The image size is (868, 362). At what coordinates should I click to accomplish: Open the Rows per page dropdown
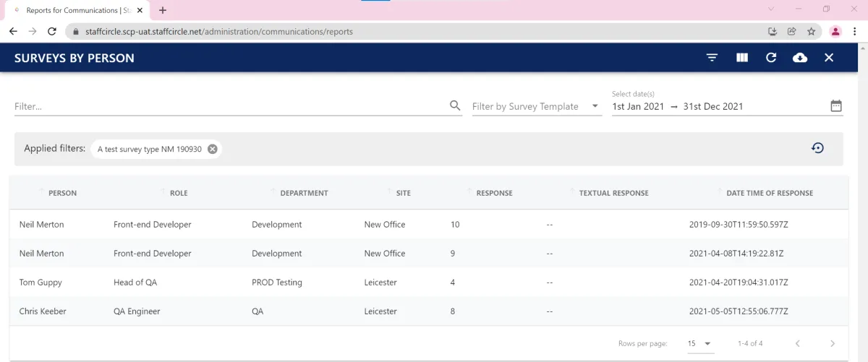pos(700,343)
